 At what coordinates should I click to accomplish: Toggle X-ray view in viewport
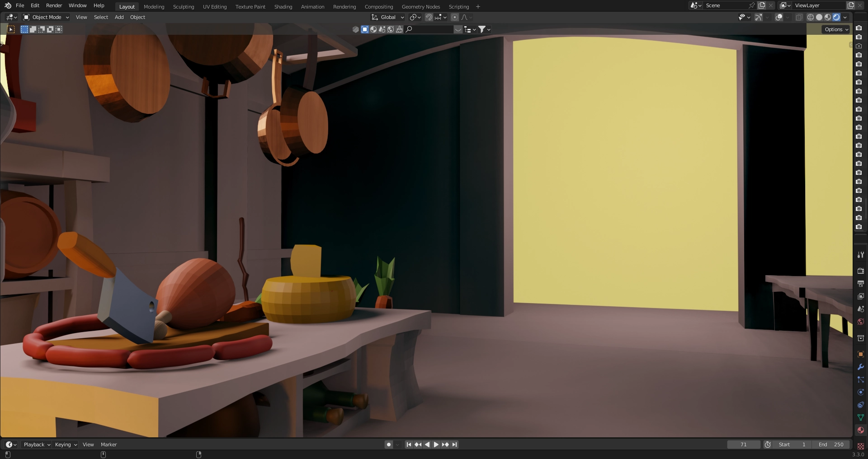[799, 17]
